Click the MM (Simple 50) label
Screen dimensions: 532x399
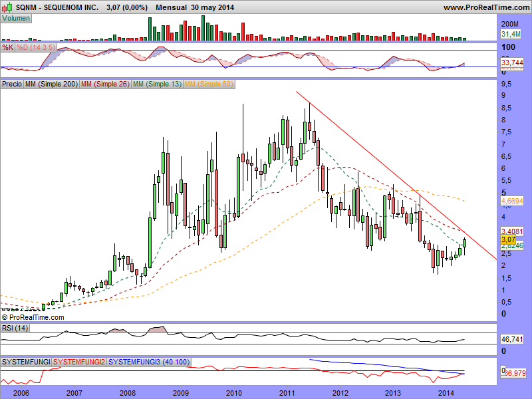(209, 84)
